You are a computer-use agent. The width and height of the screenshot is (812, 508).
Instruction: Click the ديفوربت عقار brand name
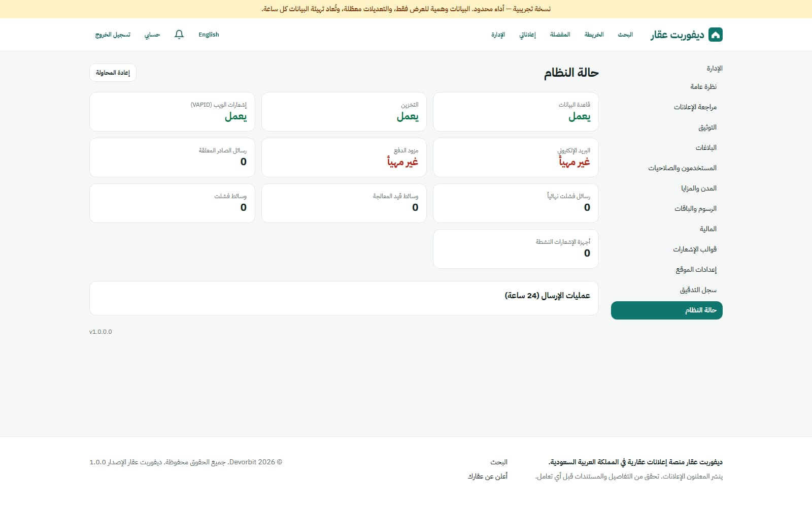click(x=677, y=35)
